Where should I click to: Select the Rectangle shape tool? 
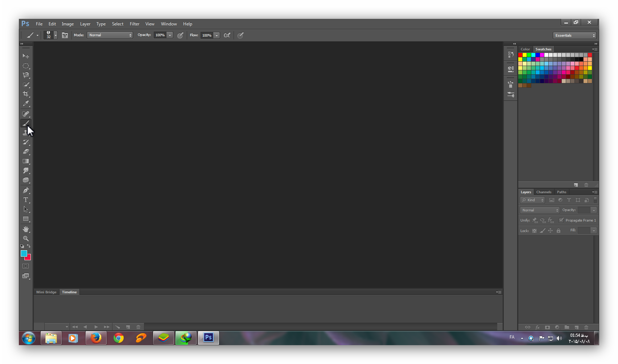[x=26, y=219]
